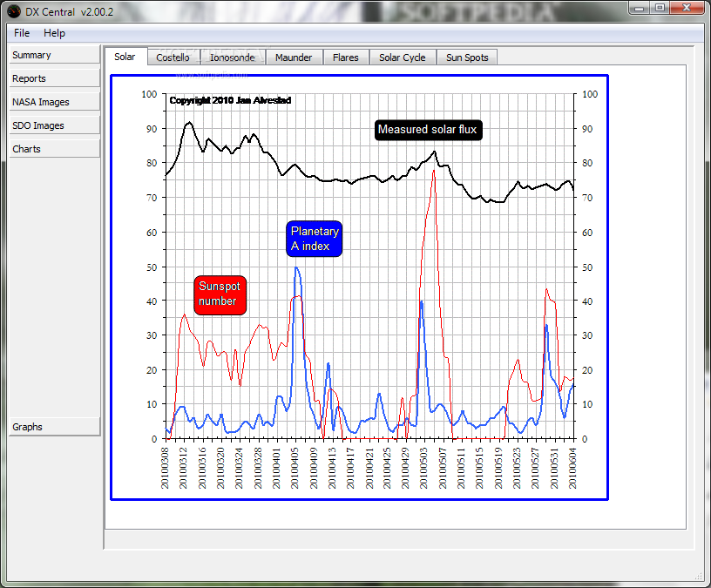Click the Summary sidebar button
The image size is (711, 588).
point(54,54)
